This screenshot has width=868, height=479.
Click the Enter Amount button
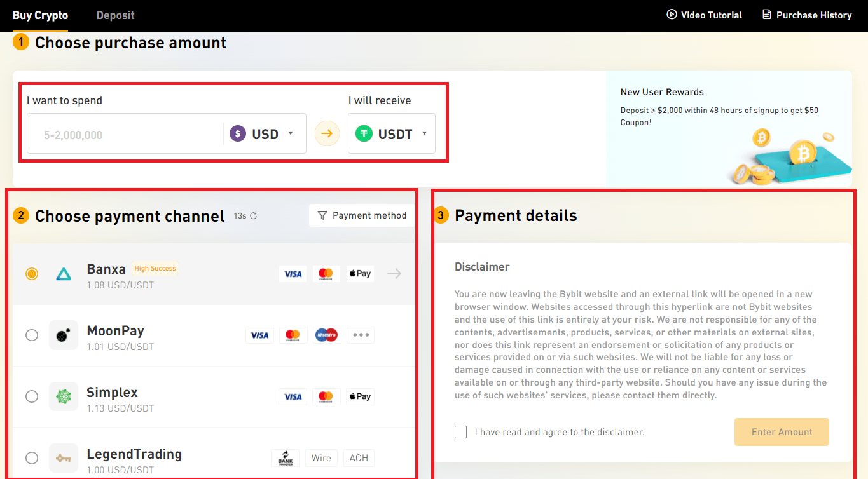point(781,431)
